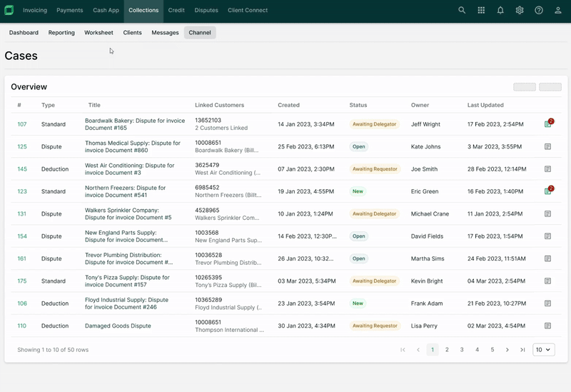Image resolution: width=571 pixels, height=392 pixels.
Task: Switch to Cash App menu
Action: pos(106,10)
